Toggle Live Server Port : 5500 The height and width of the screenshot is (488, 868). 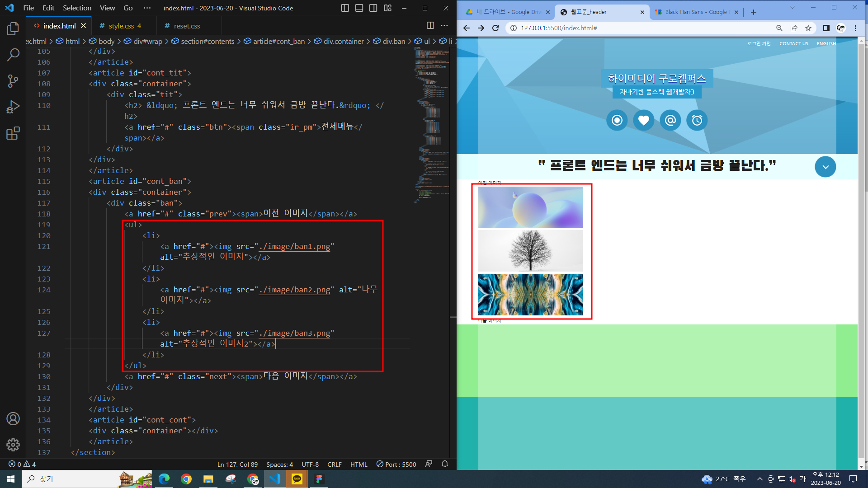pos(396,464)
